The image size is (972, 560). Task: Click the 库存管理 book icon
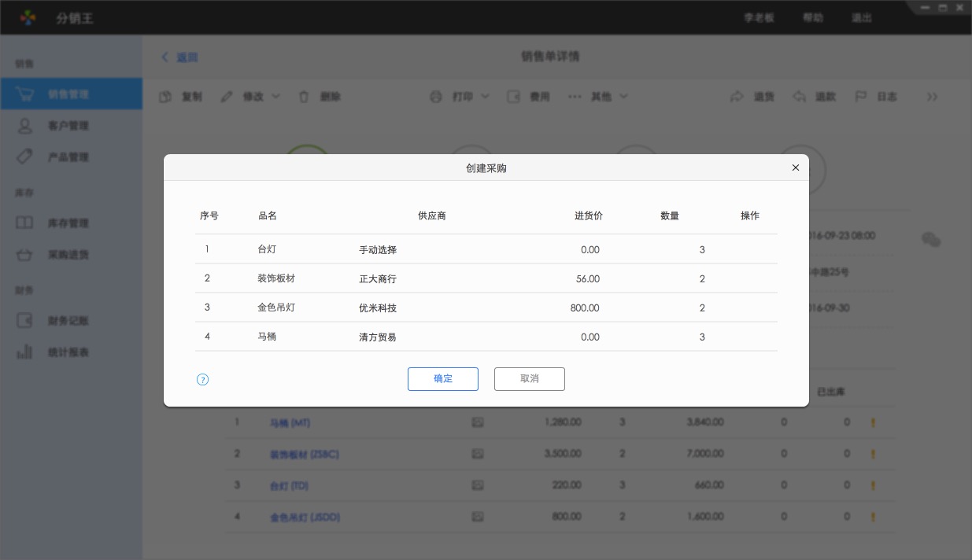tap(25, 223)
